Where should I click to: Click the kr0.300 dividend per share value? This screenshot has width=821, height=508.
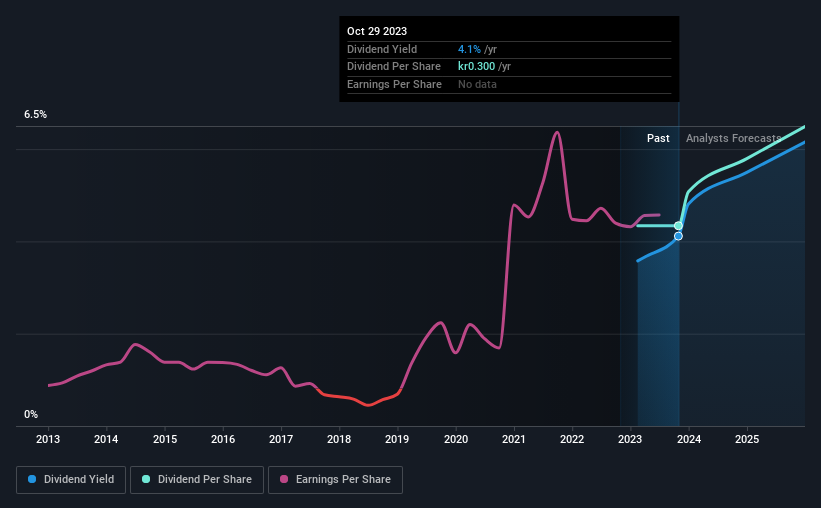click(x=476, y=67)
